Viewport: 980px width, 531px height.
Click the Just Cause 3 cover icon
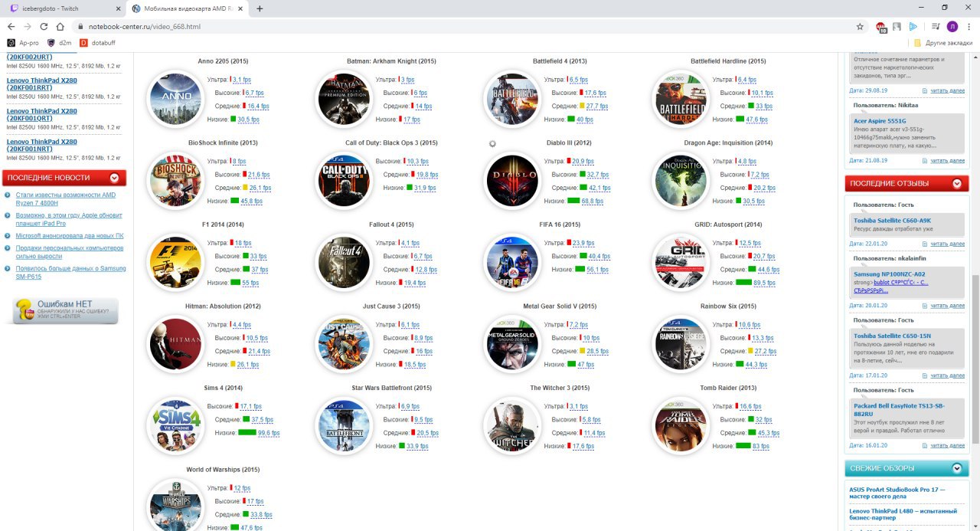(344, 344)
